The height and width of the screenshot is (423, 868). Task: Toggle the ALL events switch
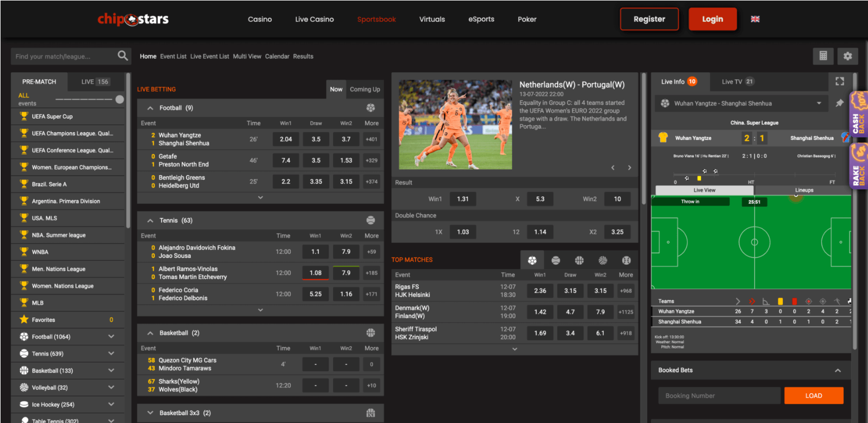pos(90,99)
